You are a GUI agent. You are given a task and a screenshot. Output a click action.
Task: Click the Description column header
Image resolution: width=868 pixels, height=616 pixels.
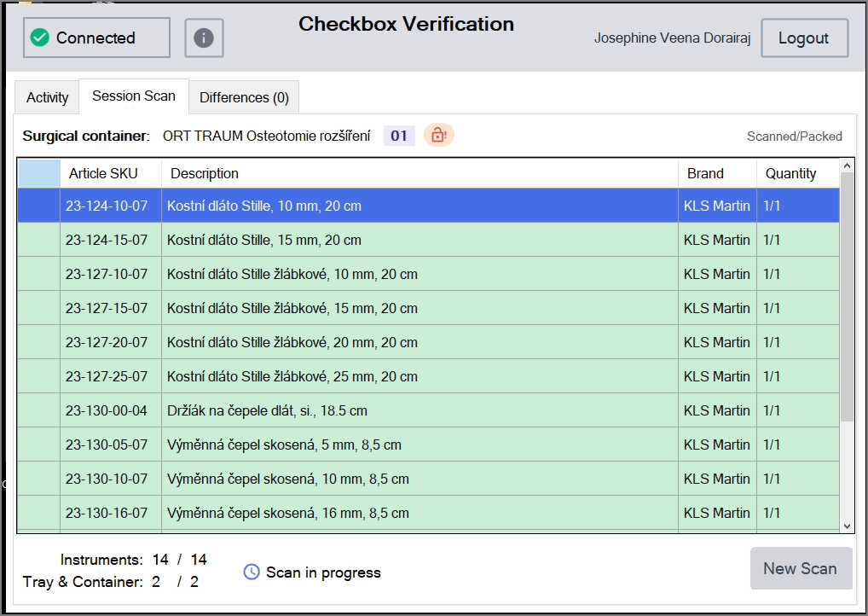tap(420, 173)
